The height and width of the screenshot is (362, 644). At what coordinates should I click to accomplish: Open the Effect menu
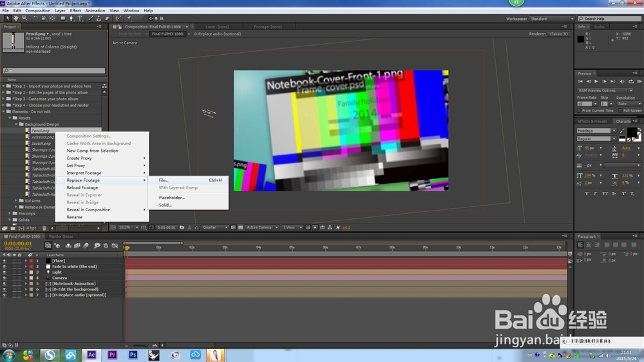click(75, 10)
